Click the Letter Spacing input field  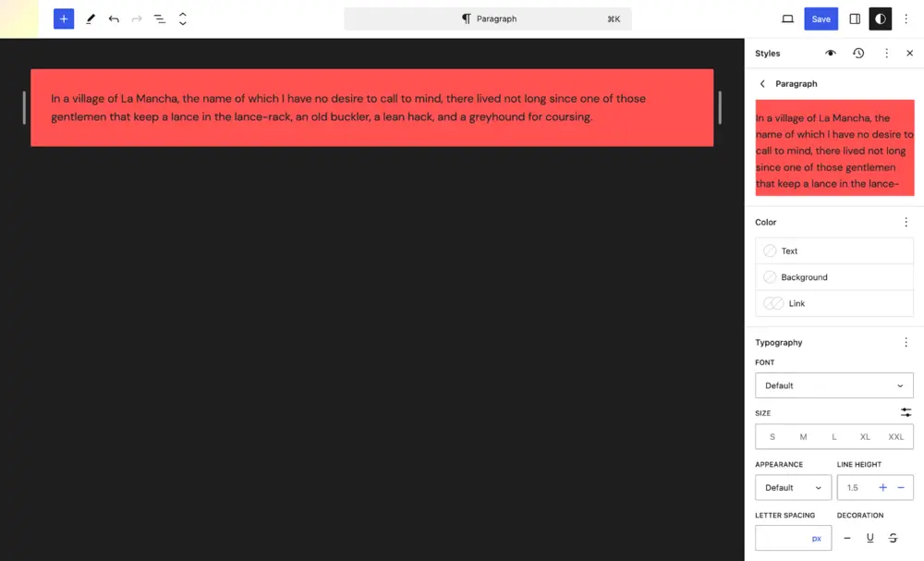pyautogui.click(x=782, y=538)
